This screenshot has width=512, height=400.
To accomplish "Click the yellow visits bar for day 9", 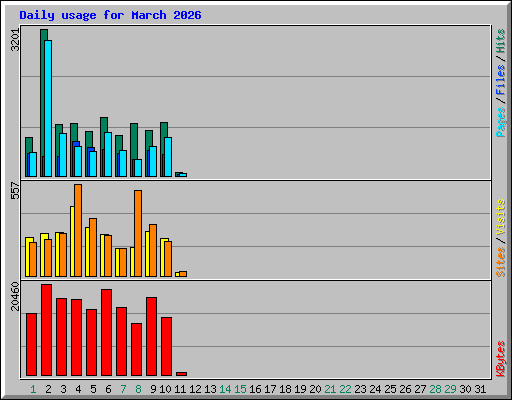I will (x=147, y=254).
